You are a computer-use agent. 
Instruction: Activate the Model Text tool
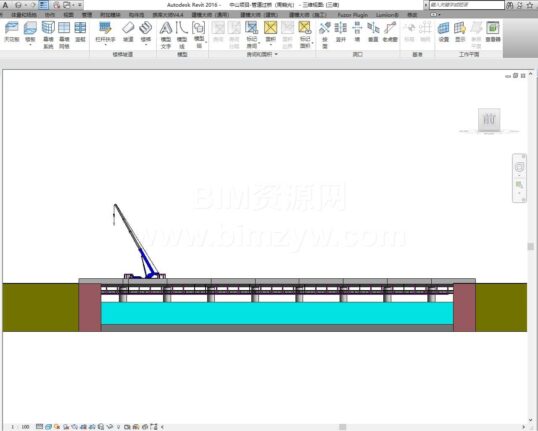point(166,35)
